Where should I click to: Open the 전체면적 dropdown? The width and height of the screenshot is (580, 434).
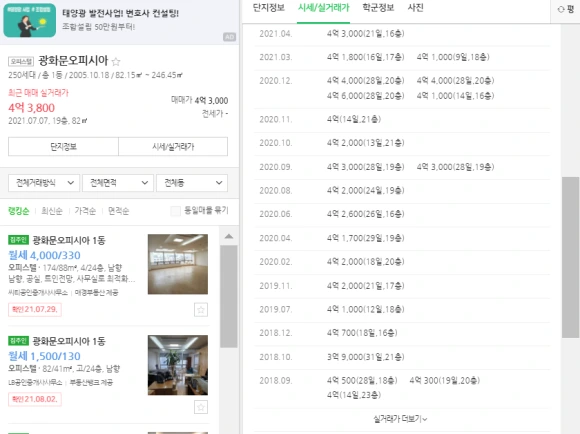click(x=118, y=183)
